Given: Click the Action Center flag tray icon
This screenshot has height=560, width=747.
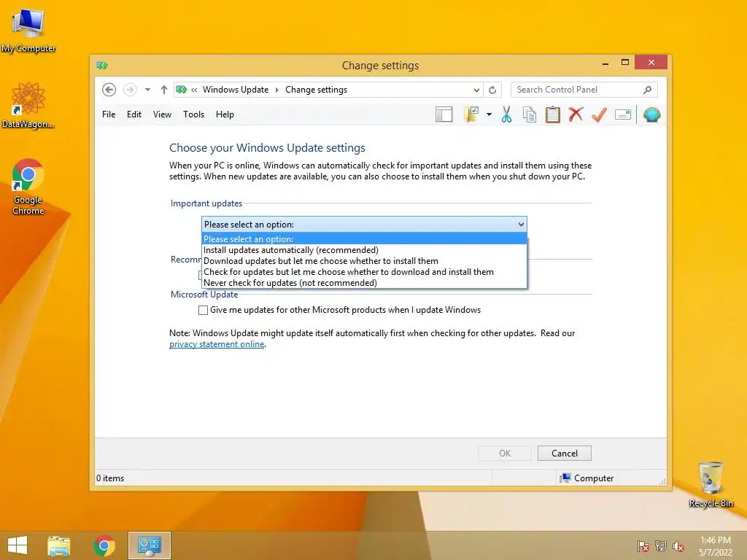Looking at the screenshot, I should (x=643, y=546).
